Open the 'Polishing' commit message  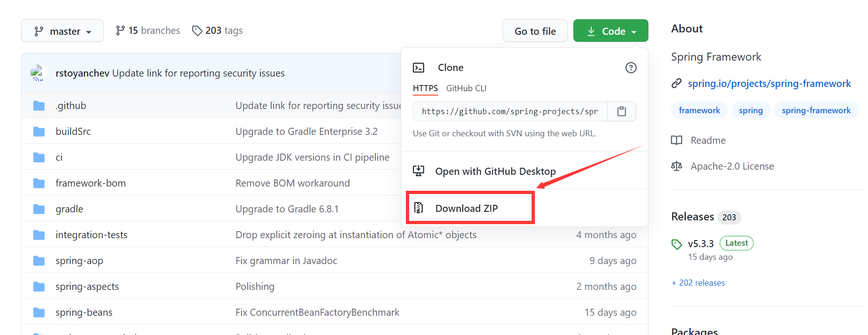point(255,287)
